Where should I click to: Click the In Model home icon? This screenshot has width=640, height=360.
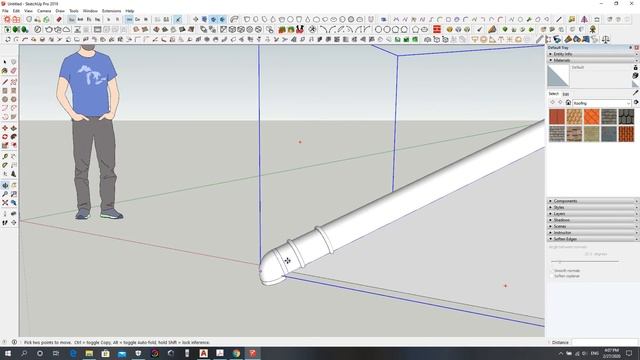coord(568,103)
